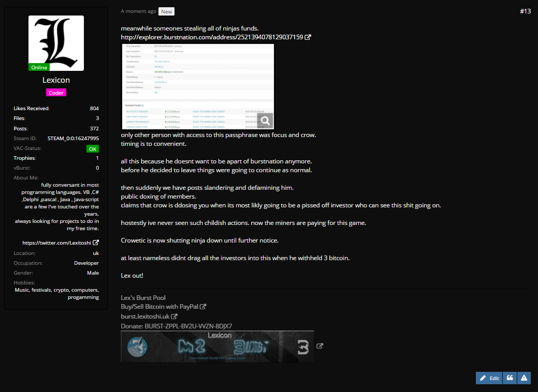
Task: Open Lexicon's profile avatar image
Action: tap(56, 43)
